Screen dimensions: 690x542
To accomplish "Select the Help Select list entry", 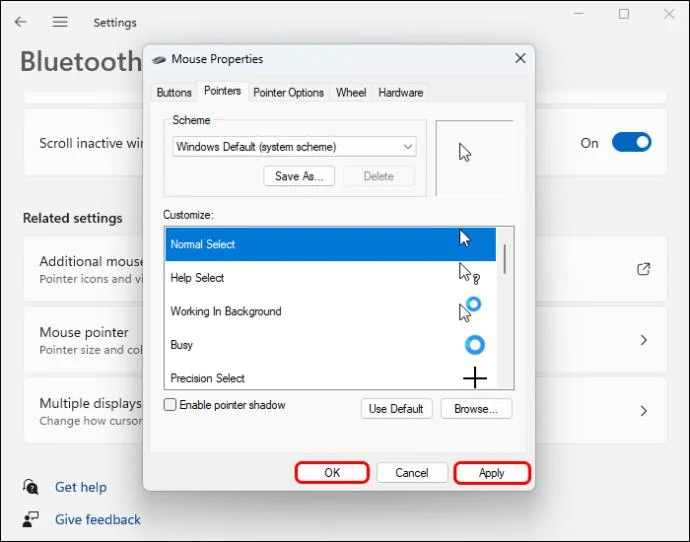I will (330, 278).
